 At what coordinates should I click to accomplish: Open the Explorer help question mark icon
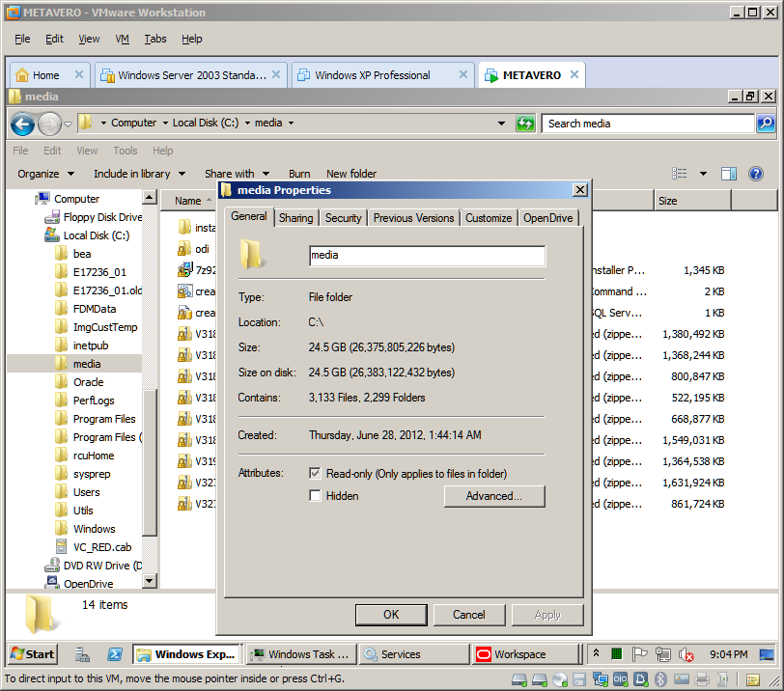(755, 174)
